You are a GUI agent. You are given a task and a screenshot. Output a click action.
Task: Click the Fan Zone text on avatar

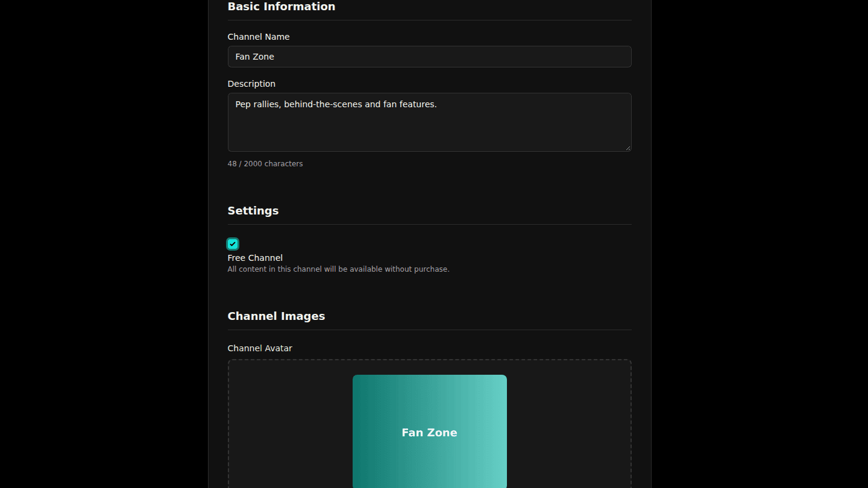coord(429,433)
